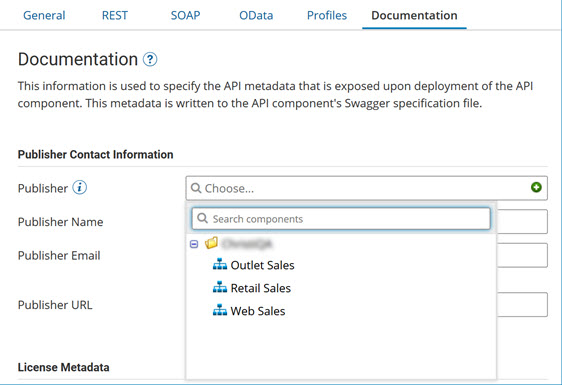Focus the Publisher URL field

click(522, 305)
